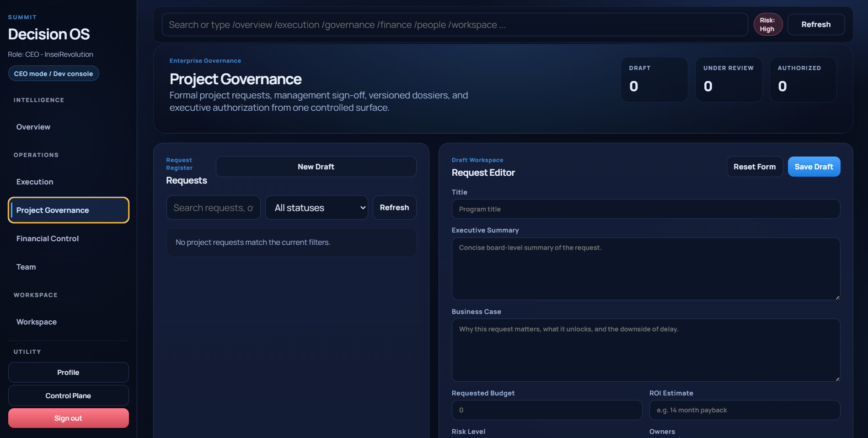868x438 pixels.
Task: Click the Under Review count card
Action: click(729, 80)
